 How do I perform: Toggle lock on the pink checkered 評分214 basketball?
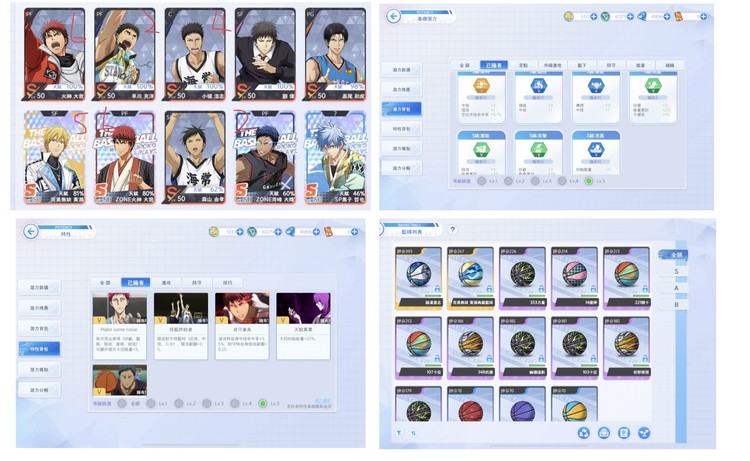(593, 289)
